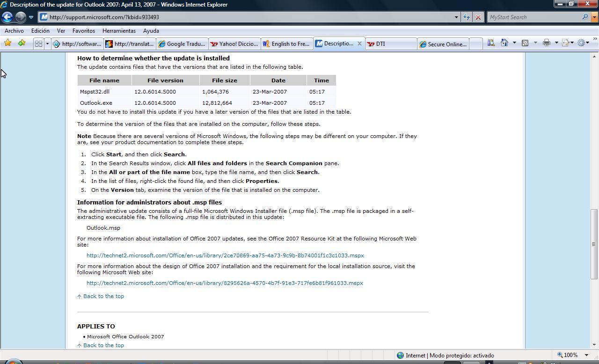
Task: Open the first technet2 Resource Kit link
Action: point(225,255)
